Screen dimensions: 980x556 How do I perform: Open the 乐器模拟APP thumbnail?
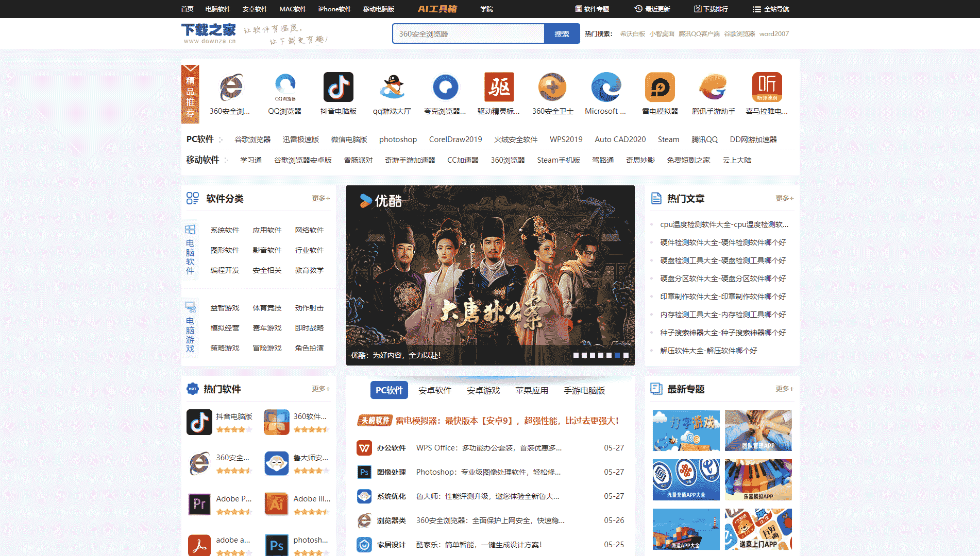coord(758,480)
